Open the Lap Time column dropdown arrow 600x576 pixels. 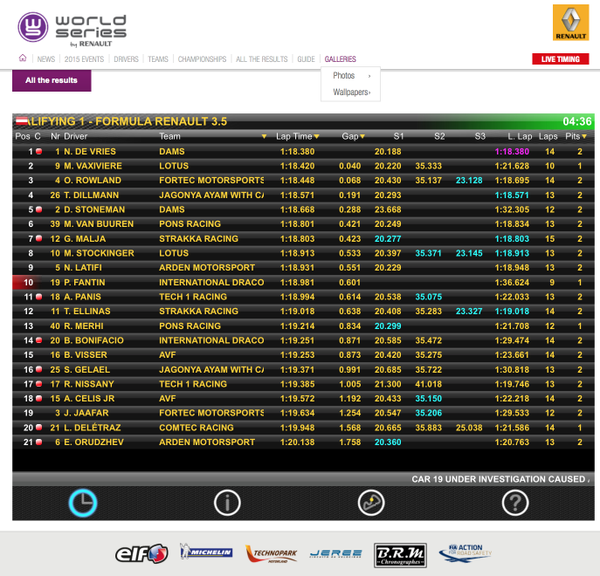point(316,137)
